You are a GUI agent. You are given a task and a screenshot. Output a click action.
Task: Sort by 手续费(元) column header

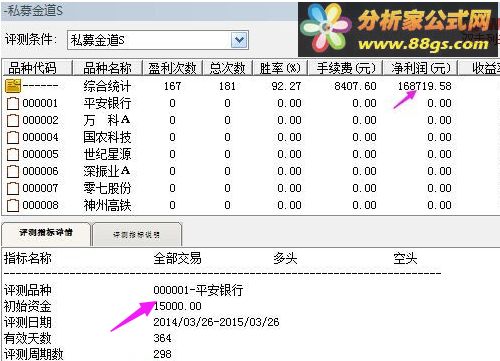coord(345,68)
